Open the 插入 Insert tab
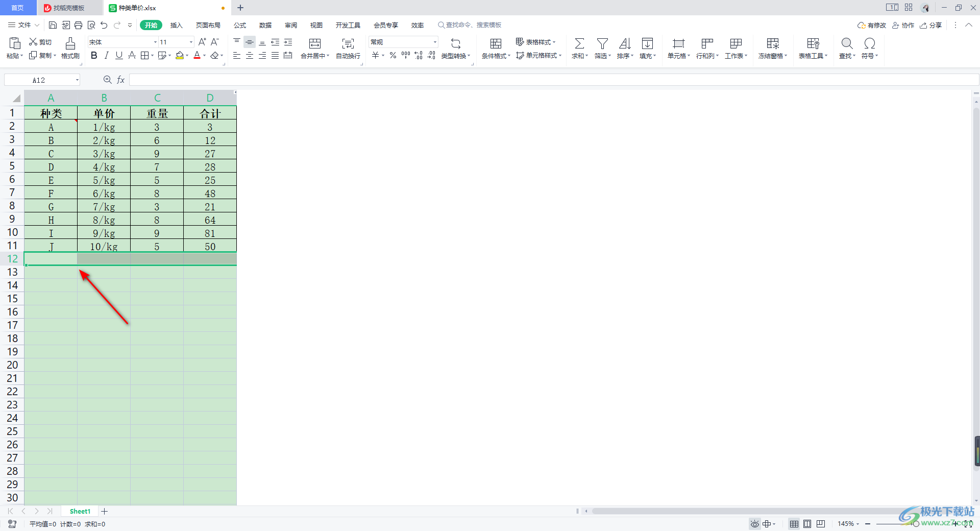 coord(176,25)
